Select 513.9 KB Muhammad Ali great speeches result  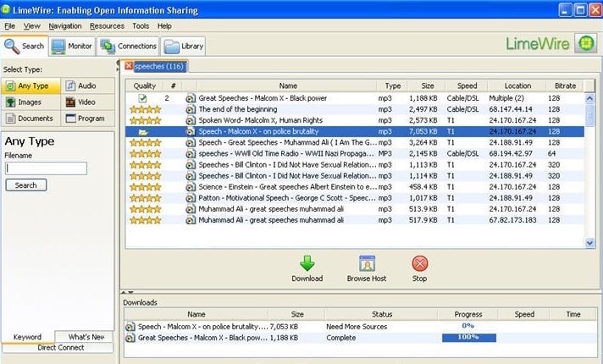click(x=355, y=209)
